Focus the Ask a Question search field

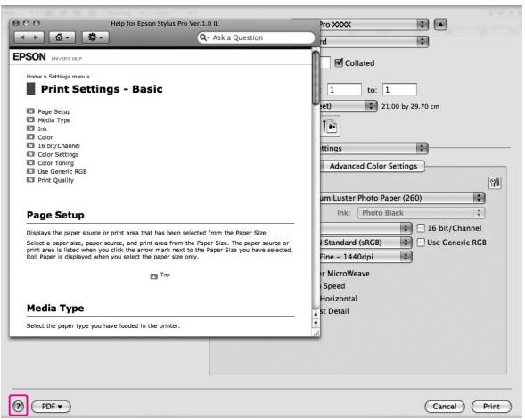(256, 37)
